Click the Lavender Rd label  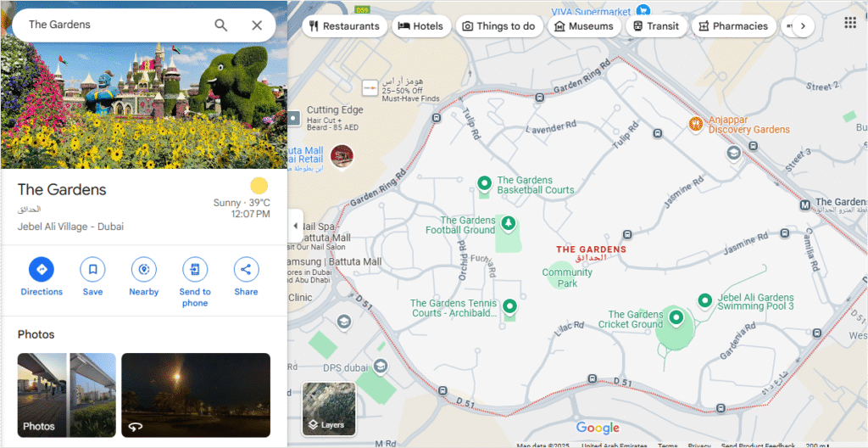click(551, 127)
